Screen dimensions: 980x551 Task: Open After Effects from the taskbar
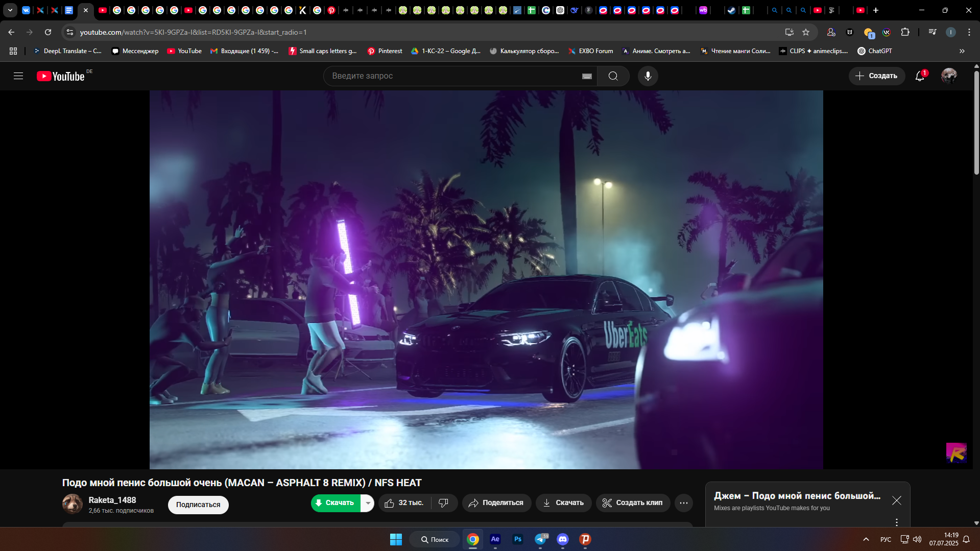click(x=495, y=539)
